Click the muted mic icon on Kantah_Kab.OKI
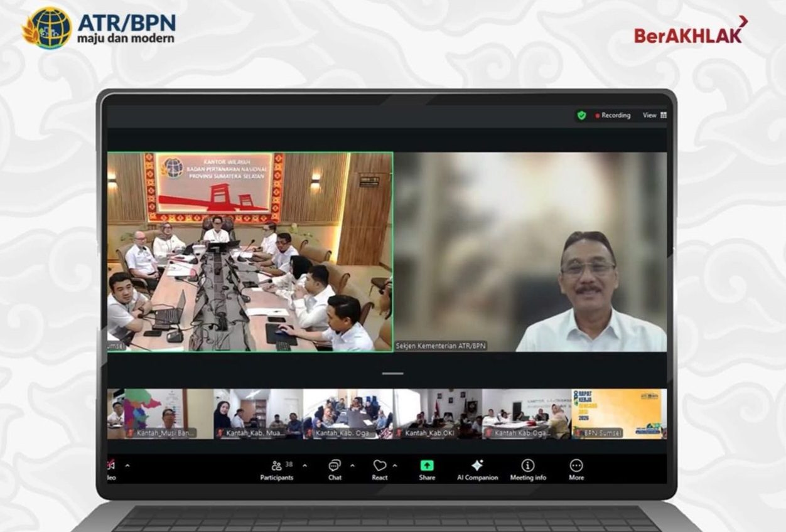 [399, 433]
